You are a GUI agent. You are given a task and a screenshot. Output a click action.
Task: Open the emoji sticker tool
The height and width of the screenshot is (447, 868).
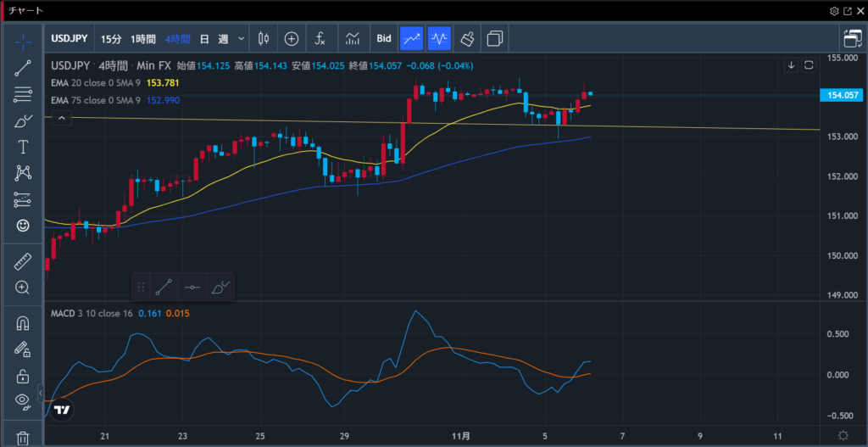(23, 226)
